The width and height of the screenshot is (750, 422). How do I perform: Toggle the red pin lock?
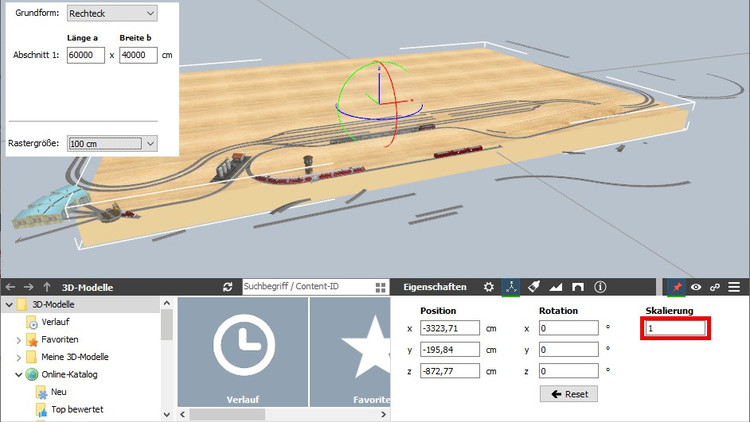pos(677,287)
